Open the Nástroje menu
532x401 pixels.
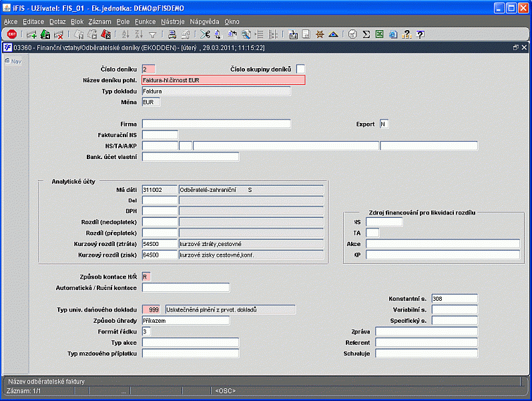[x=173, y=22]
